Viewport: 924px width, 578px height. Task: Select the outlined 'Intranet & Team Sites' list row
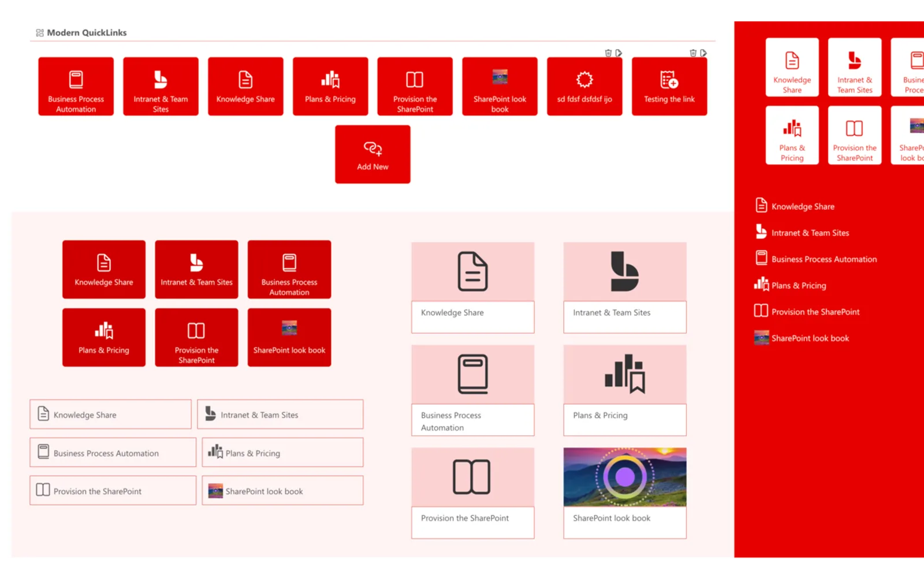pyautogui.click(x=280, y=414)
